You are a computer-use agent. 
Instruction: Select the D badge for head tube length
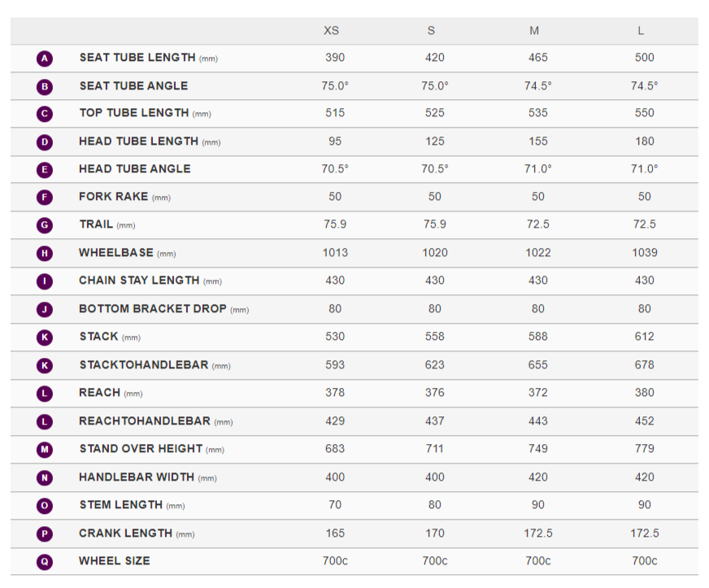click(45, 142)
